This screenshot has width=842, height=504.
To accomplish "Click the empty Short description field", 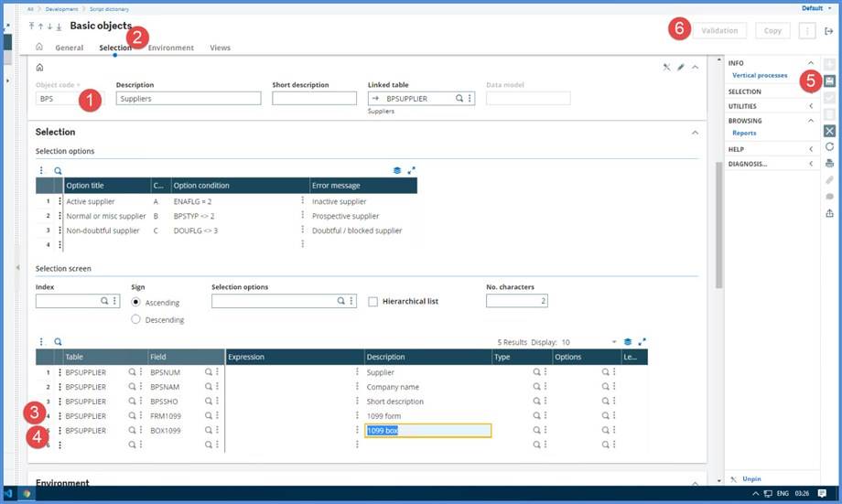I will [x=314, y=98].
